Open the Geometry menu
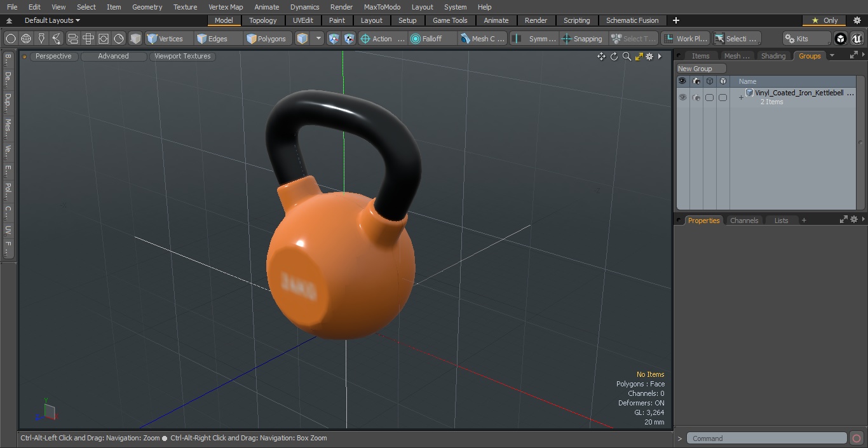Screen dimensions: 868x448 tap(147, 7)
